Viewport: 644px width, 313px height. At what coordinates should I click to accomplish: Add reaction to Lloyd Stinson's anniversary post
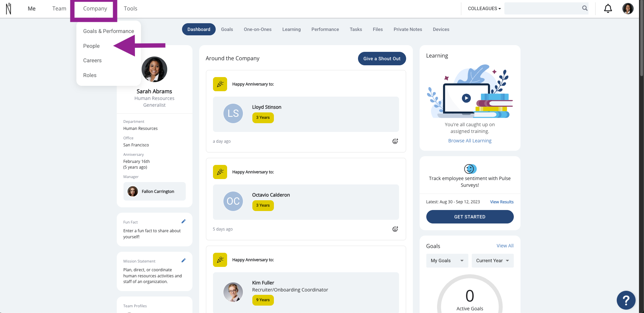coord(395,141)
